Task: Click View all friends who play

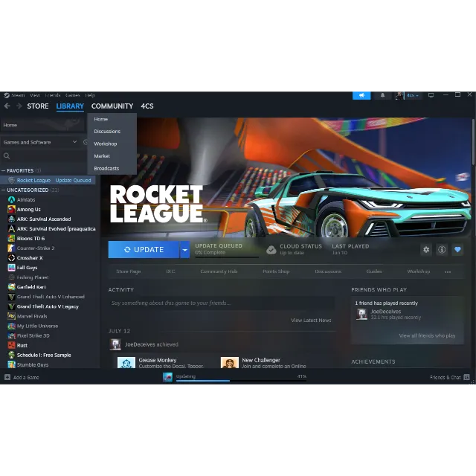Action: point(427,335)
